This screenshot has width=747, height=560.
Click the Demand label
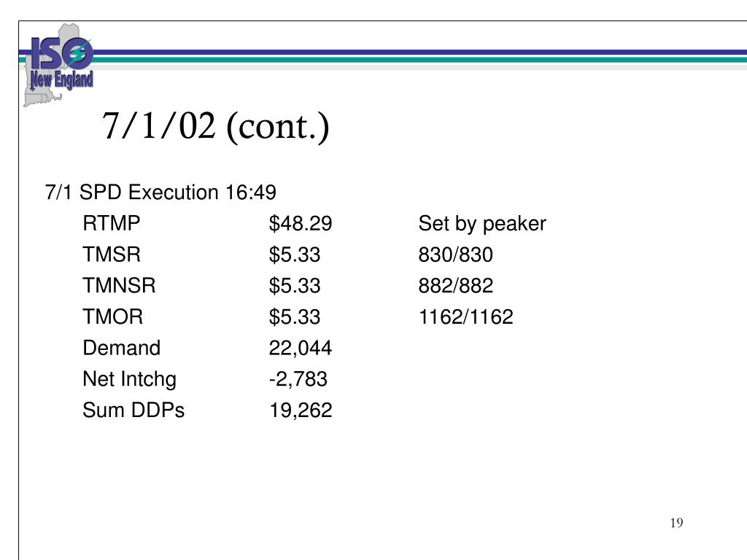pyautogui.click(x=122, y=348)
